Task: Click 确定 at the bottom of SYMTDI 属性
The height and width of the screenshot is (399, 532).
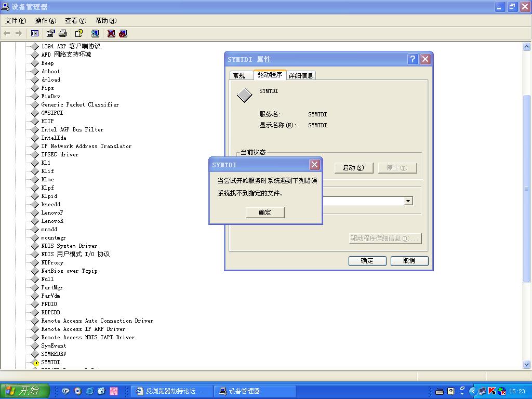Action: click(367, 261)
